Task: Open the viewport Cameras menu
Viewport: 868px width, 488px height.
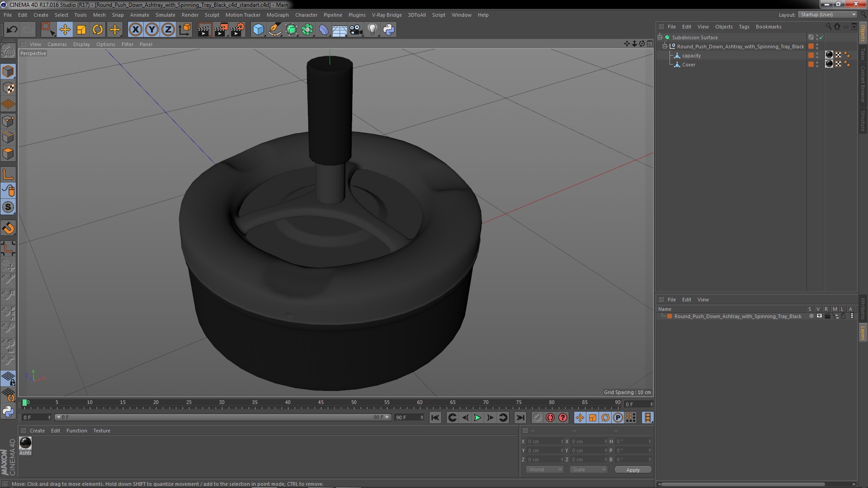Action: coord(57,44)
